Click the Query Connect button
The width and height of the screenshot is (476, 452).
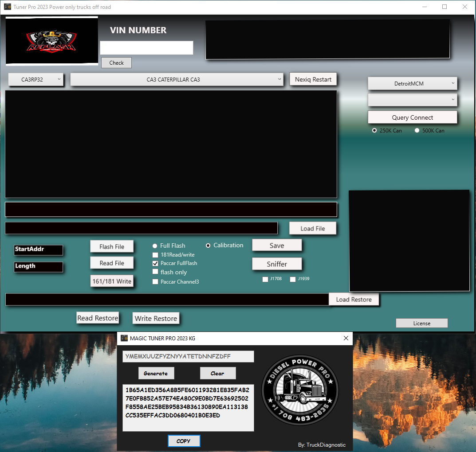tap(412, 117)
